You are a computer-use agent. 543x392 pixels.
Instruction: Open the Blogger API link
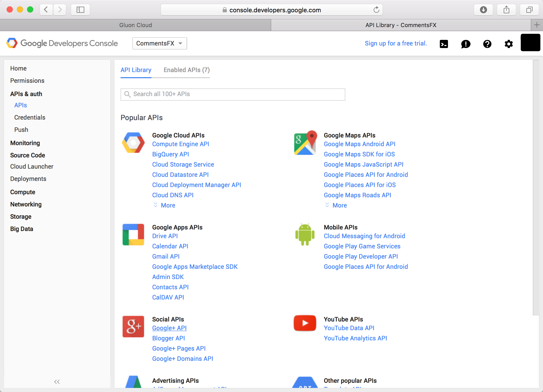[168, 338]
